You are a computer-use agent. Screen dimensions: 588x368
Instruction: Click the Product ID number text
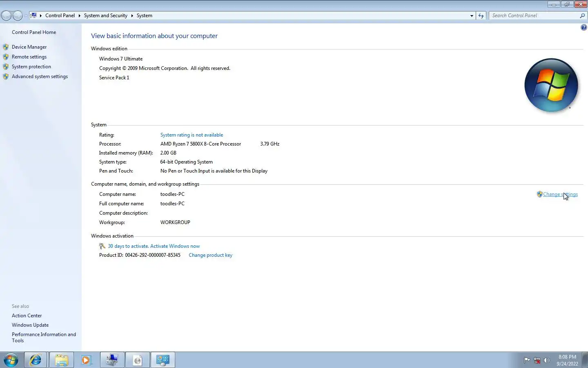point(153,255)
